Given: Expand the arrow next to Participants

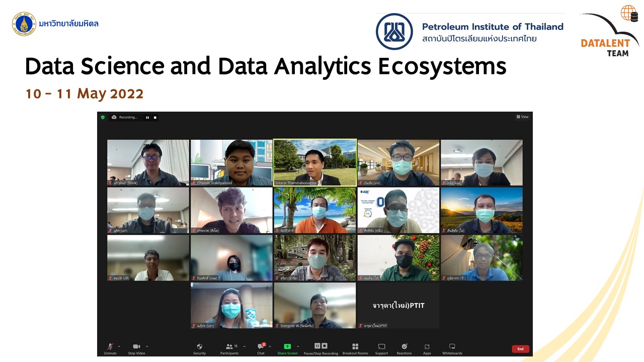Looking at the screenshot, I should click(245, 346).
